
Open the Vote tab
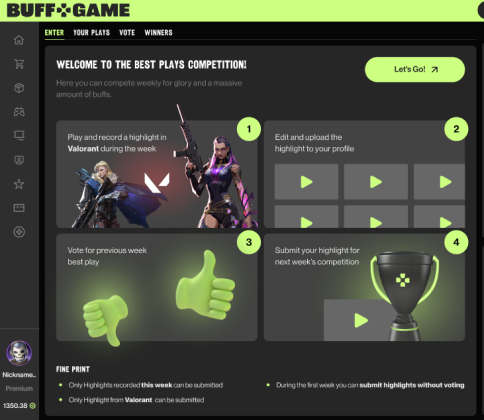(127, 33)
